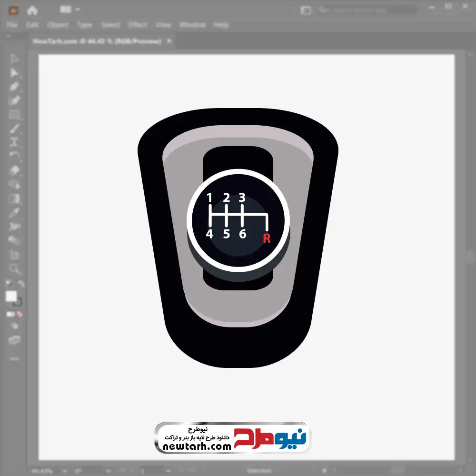Select the Rotate tool
The height and width of the screenshot is (476, 476).
[x=15, y=156]
